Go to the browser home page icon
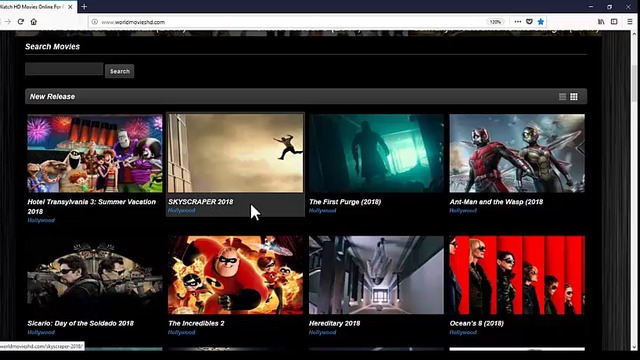 [x=34, y=22]
